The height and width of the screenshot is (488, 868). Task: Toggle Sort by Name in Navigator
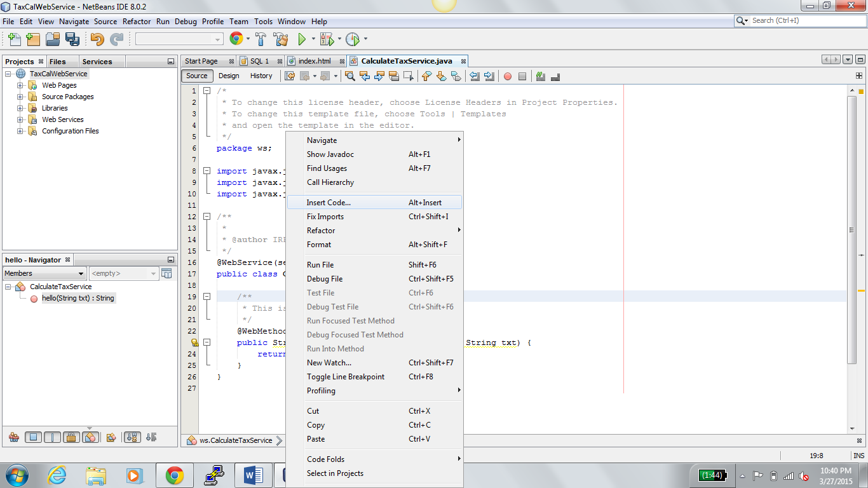(x=132, y=437)
